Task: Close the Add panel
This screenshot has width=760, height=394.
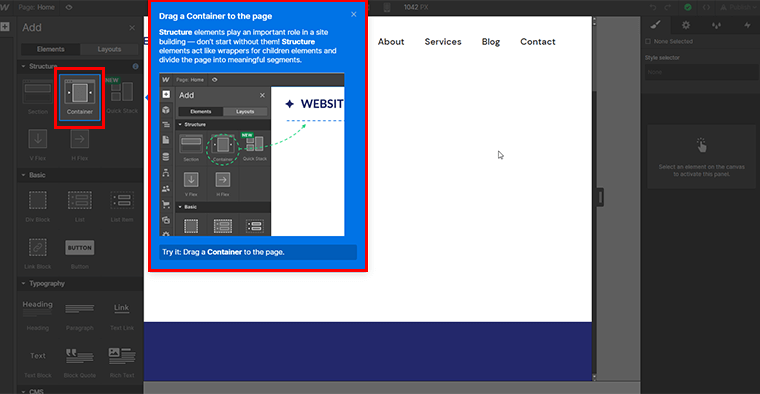Action: (x=132, y=28)
